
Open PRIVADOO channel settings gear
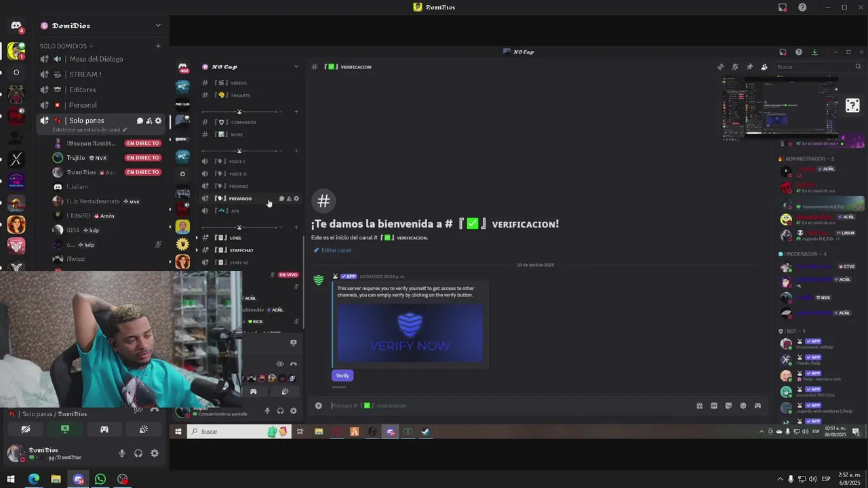296,199
